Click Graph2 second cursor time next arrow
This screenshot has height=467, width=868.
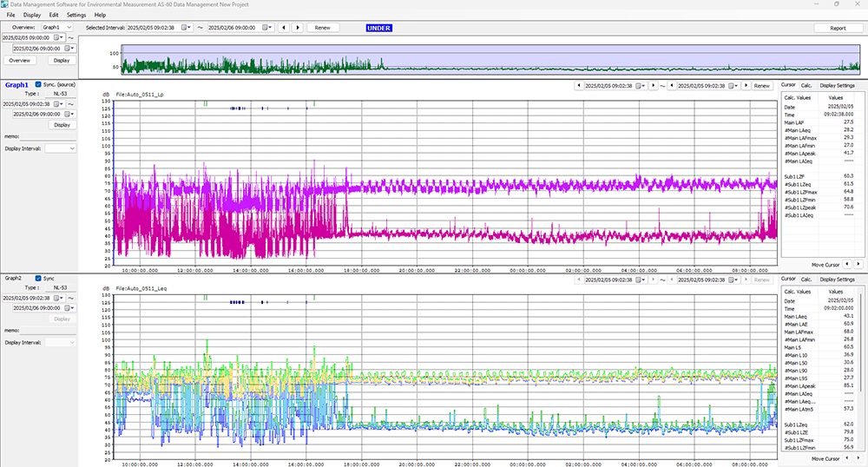746,280
